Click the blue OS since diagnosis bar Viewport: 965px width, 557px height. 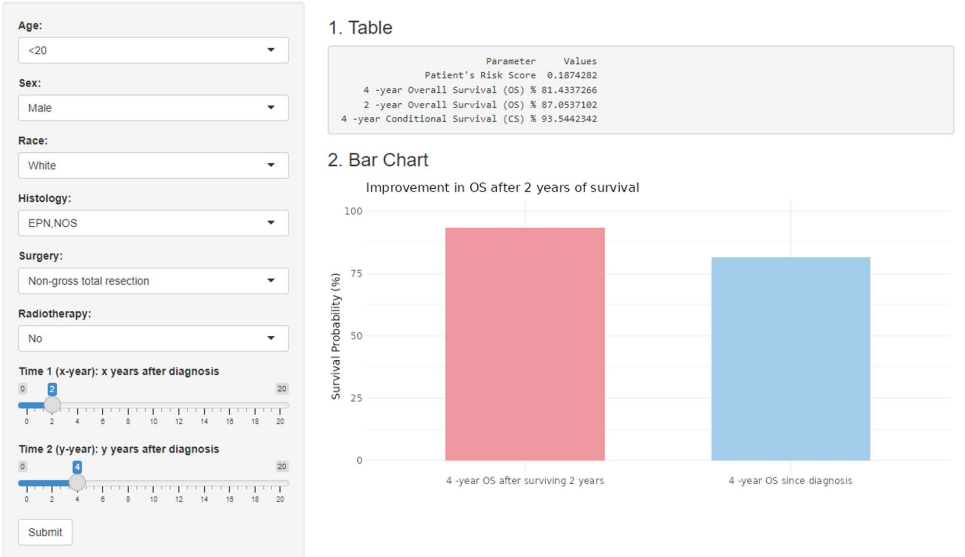coord(790,358)
